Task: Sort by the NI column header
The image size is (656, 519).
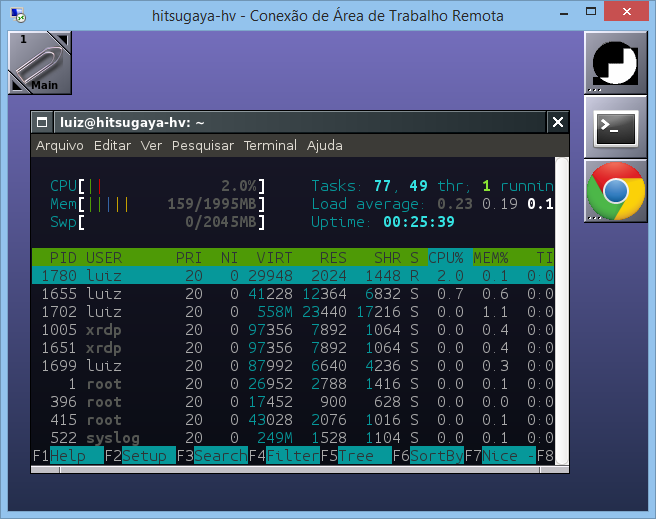Action: [x=229, y=258]
